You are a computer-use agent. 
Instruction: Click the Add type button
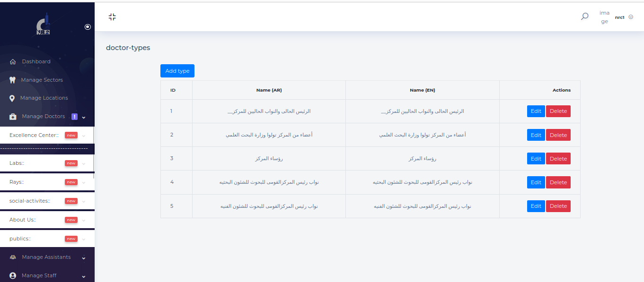click(177, 71)
